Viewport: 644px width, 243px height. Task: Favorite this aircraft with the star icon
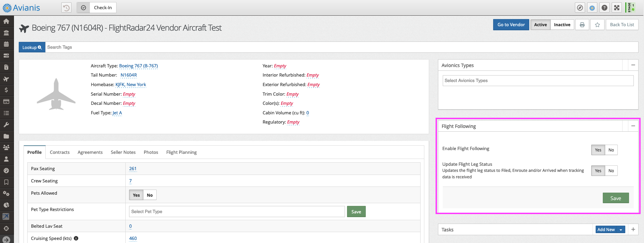point(597,25)
